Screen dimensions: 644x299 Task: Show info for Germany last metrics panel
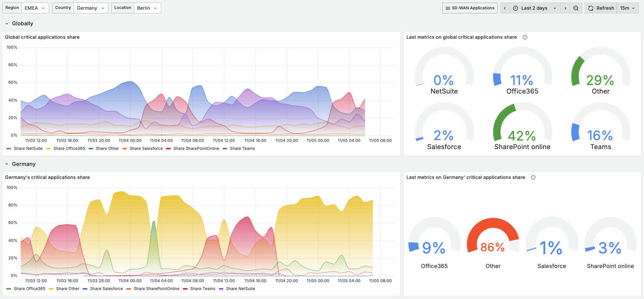tap(533, 177)
